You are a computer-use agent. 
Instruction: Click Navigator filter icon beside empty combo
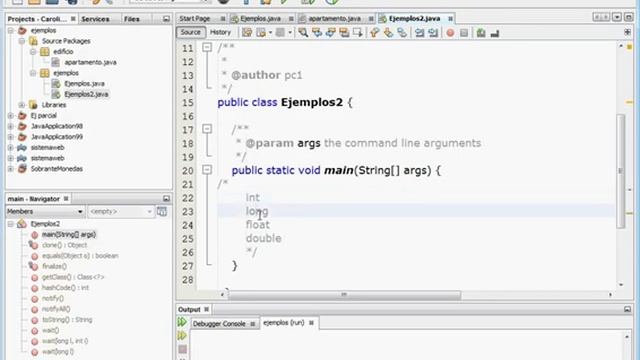pyautogui.click(x=162, y=211)
